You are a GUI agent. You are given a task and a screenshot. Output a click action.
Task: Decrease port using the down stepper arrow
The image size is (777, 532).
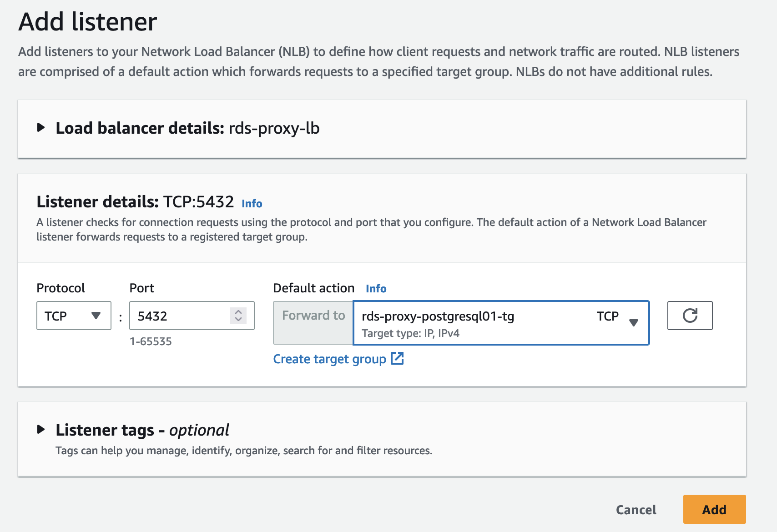(x=238, y=319)
